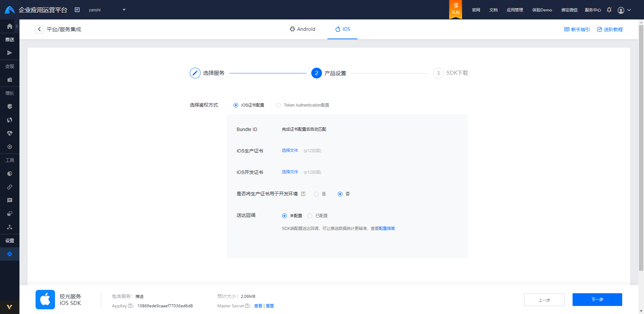644x314 pixels.
Task: Open the 变现 monetization icon
Action: [x=9, y=79]
